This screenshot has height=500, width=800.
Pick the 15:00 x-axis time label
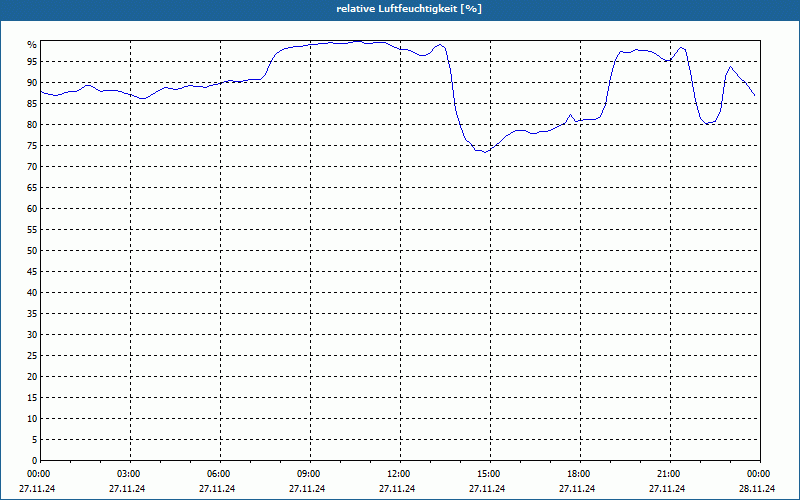coord(488,474)
